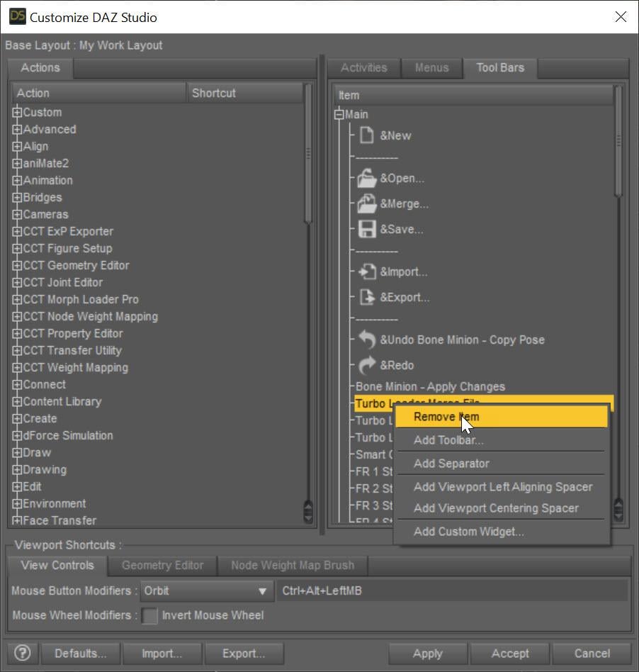
Task: Click the Ctrl+Alt+LeftMB shortcut field
Action: (452, 590)
